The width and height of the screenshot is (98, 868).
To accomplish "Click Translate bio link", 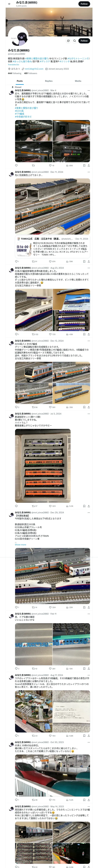I will [x=14, y=65].
